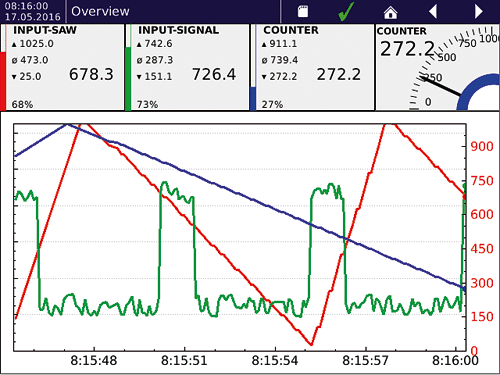Select the Overview title in header
The image size is (500, 375).
coord(100,11)
